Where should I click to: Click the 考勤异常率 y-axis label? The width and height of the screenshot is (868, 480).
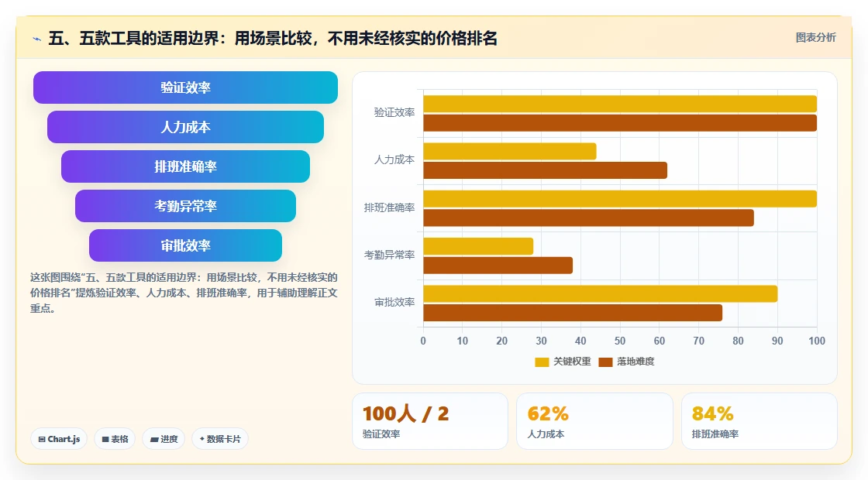389,255
